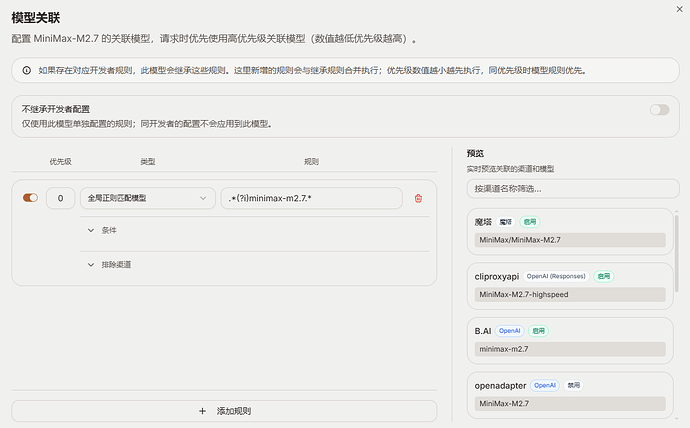Click the info icon in the notice banner
The width and height of the screenshot is (690, 428).
point(27,70)
